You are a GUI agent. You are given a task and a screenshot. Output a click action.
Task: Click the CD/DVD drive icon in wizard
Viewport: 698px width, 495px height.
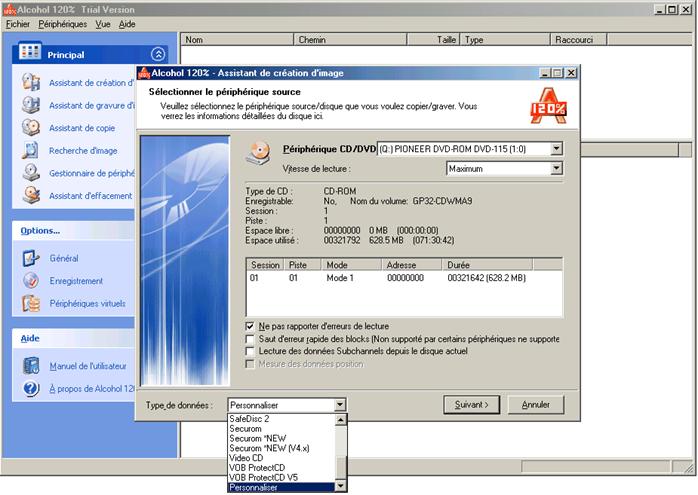pos(258,153)
